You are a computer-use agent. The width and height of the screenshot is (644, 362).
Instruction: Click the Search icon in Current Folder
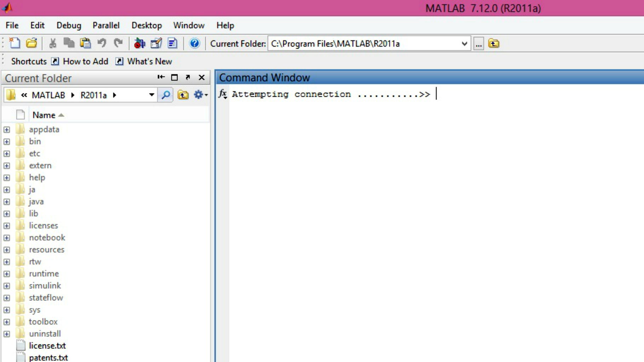pos(165,95)
